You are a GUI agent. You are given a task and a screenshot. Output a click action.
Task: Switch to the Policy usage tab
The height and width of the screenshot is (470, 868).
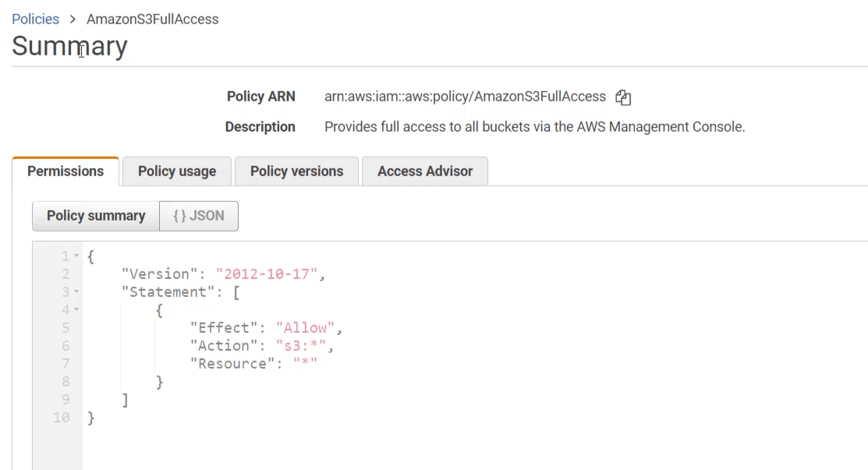[177, 171]
